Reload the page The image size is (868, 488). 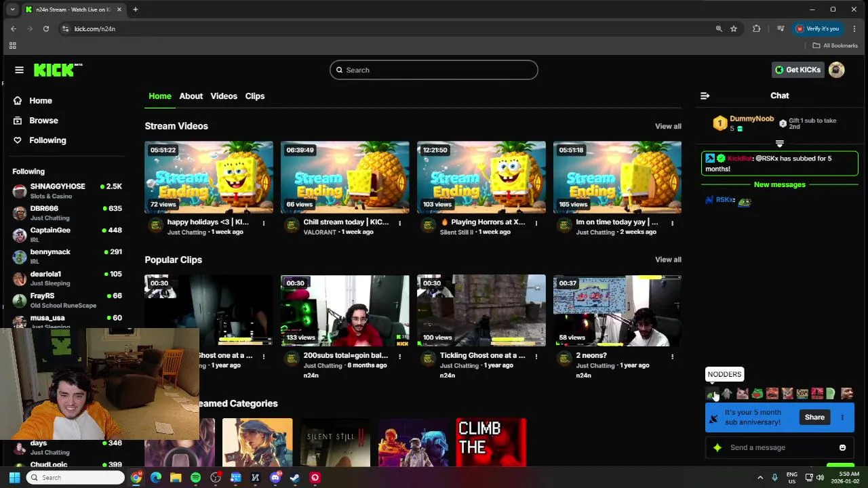click(46, 28)
